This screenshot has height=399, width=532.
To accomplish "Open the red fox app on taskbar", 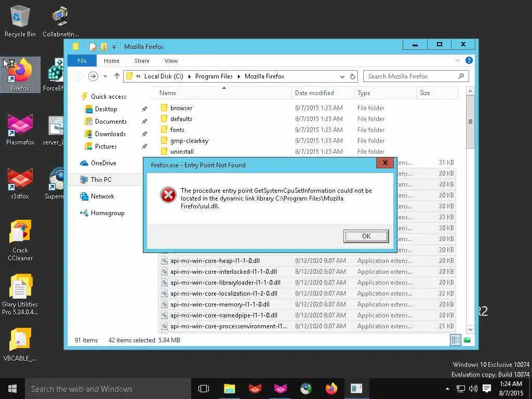I will click(x=255, y=389).
